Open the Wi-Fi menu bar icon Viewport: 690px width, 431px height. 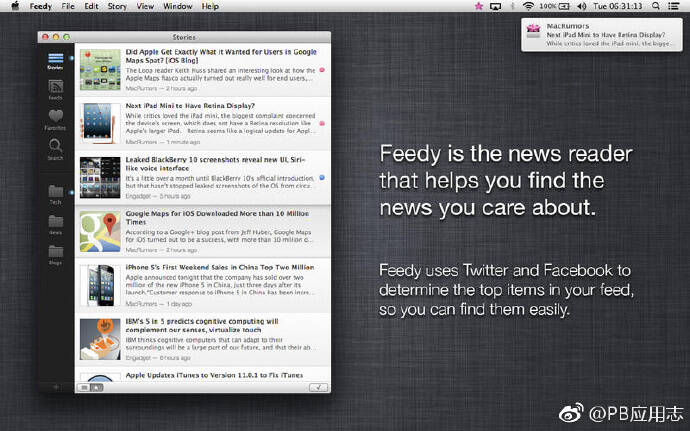pos(528,6)
